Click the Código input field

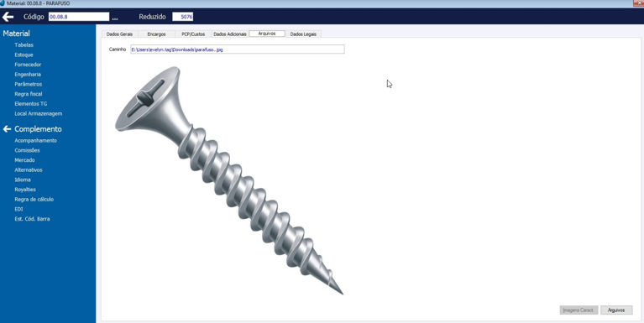coord(79,17)
